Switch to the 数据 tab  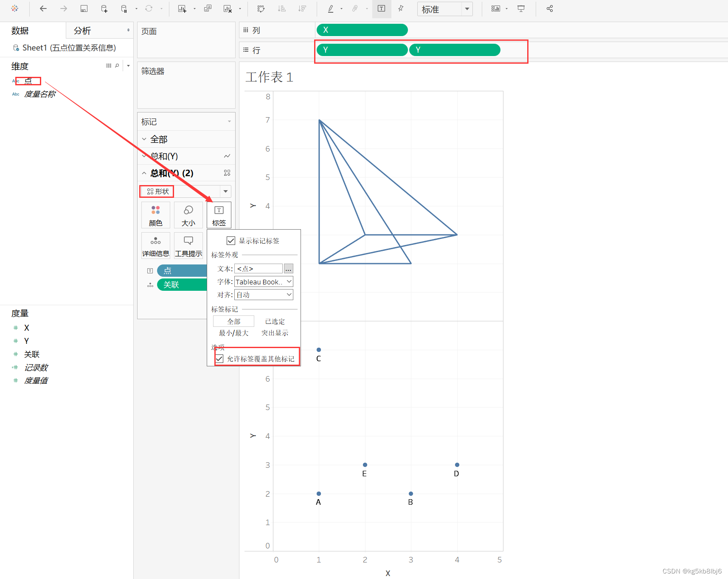(20, 31)
